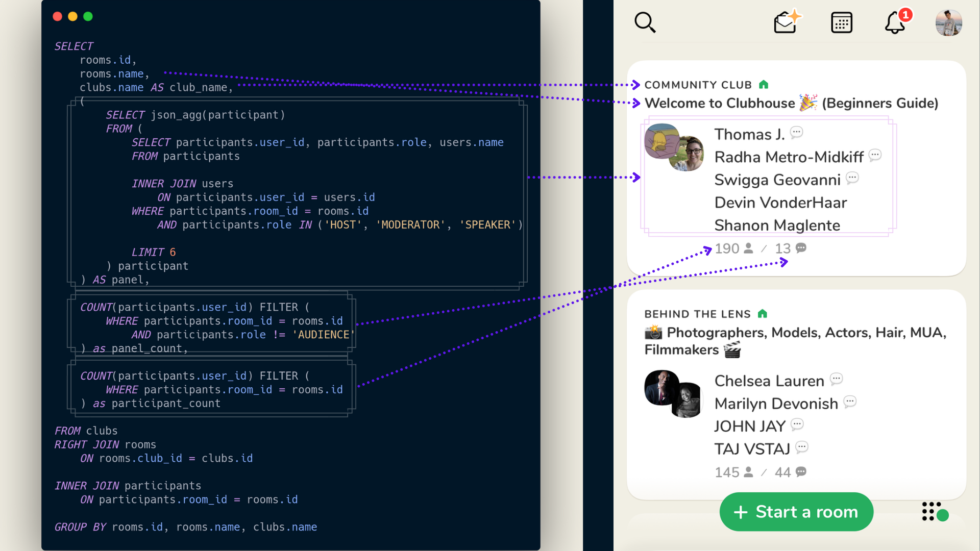Image resolution: width=980 pixels, height=551 pixels.
Task: Click speech bubble next to Swigga Geovanni
Action: pyautogui.click(x=852, y=178)
